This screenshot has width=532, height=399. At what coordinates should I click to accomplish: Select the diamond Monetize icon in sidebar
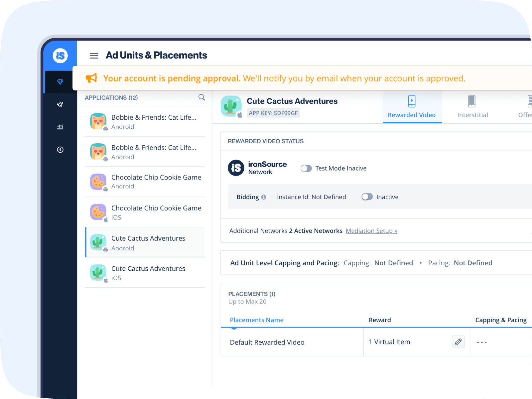click(60, 81)
